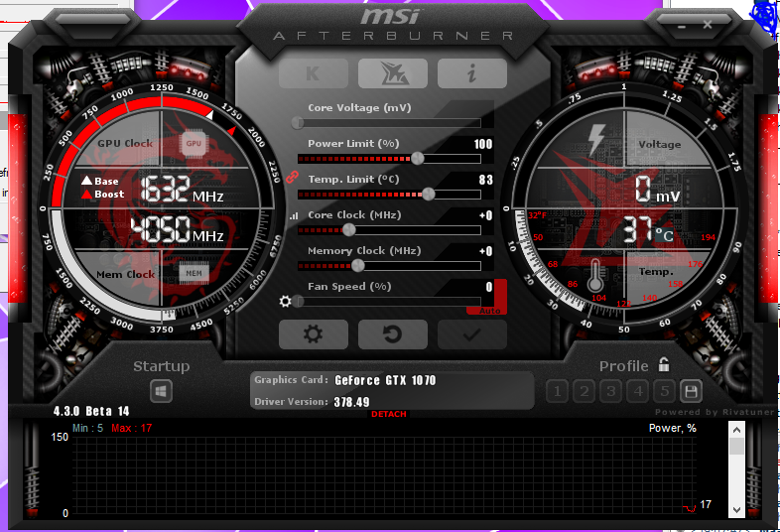Click the Temp. Limit slider handle
This screenshot has width=780, height=532.
click(x=429, y=195)
